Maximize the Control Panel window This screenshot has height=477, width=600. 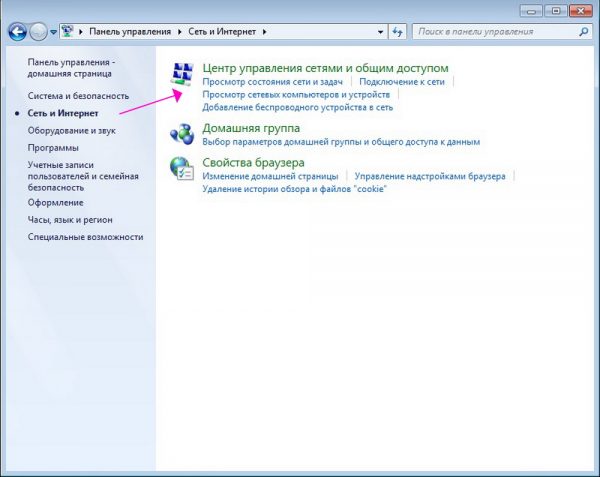click(556, 11)
